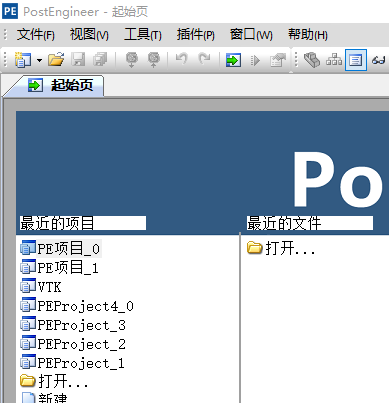
Task: Open recent project PEProject4_0
Action: click(x=77, y=306)
